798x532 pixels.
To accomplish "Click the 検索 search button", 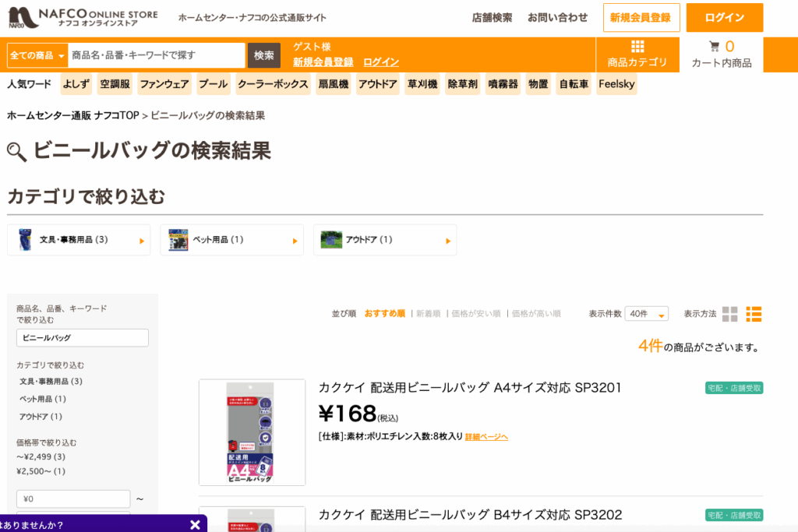I will [263, 55].
